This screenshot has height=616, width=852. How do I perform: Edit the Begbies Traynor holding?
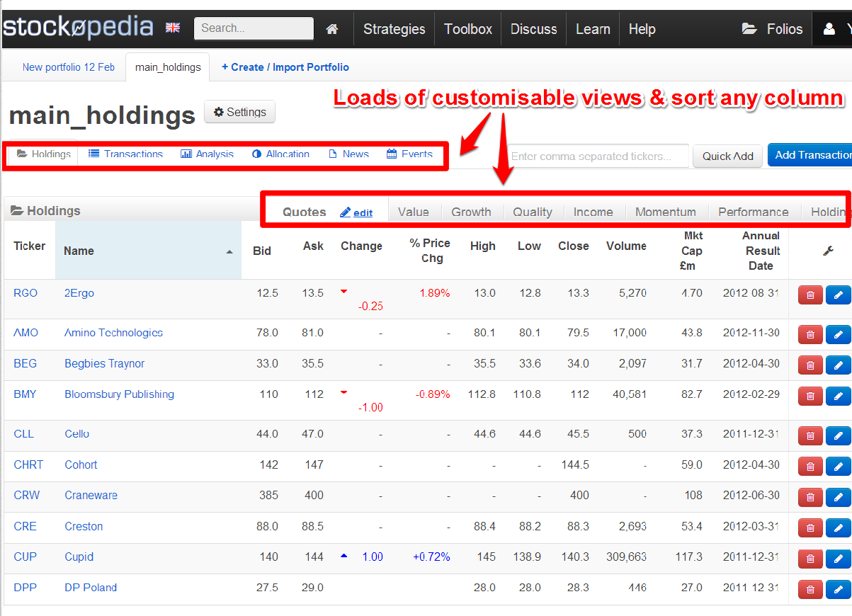839,365
